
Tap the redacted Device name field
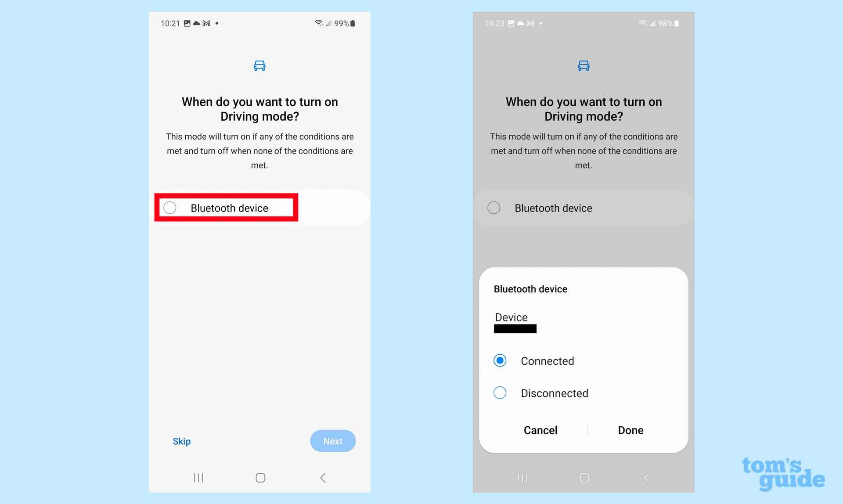pyautogui.click(x=515, y=329)
